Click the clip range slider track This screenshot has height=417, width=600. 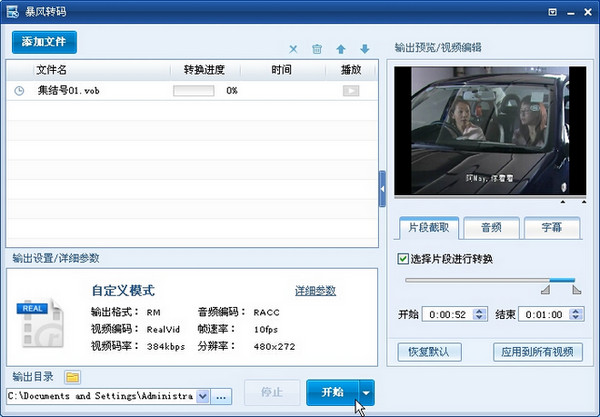click(490, 280)
